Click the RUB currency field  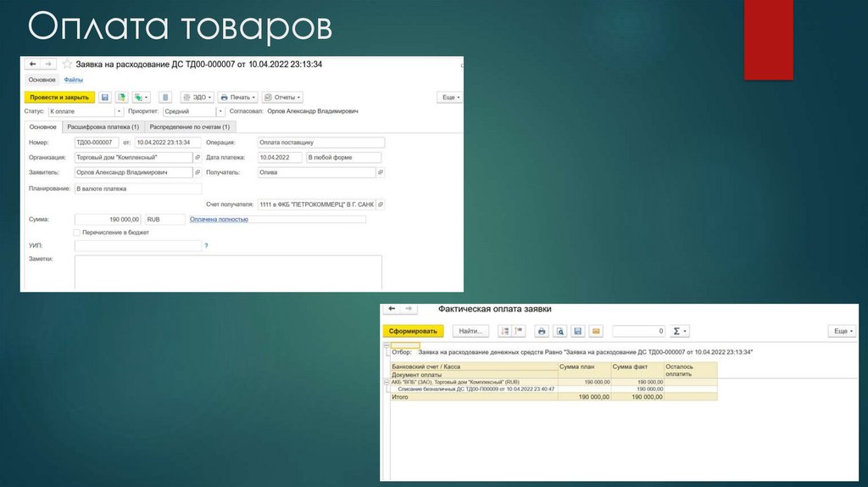[165, 220]
